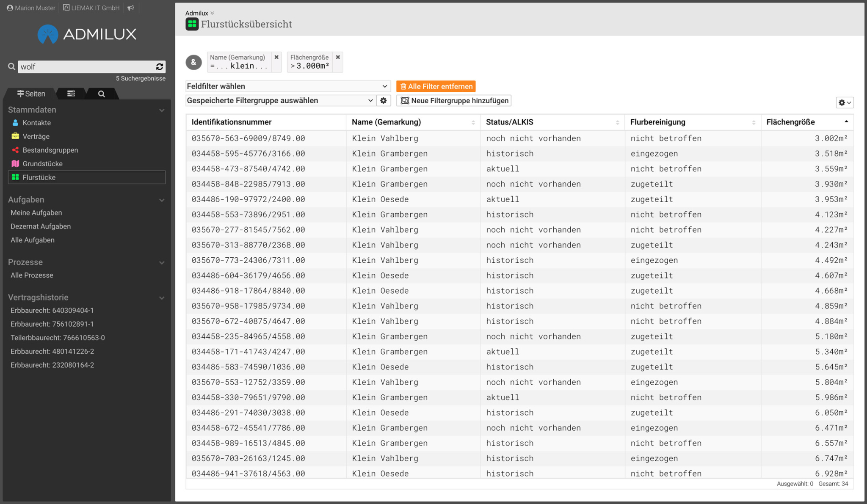
Task: Open table settings gear dropdown
Action: (845, 102)
